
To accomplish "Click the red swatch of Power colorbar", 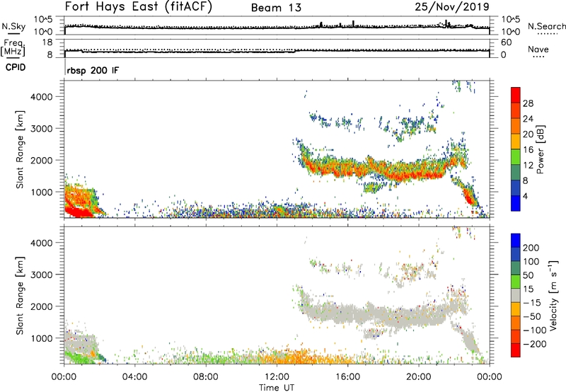I will pyautogui.click(x=516, y=95).
